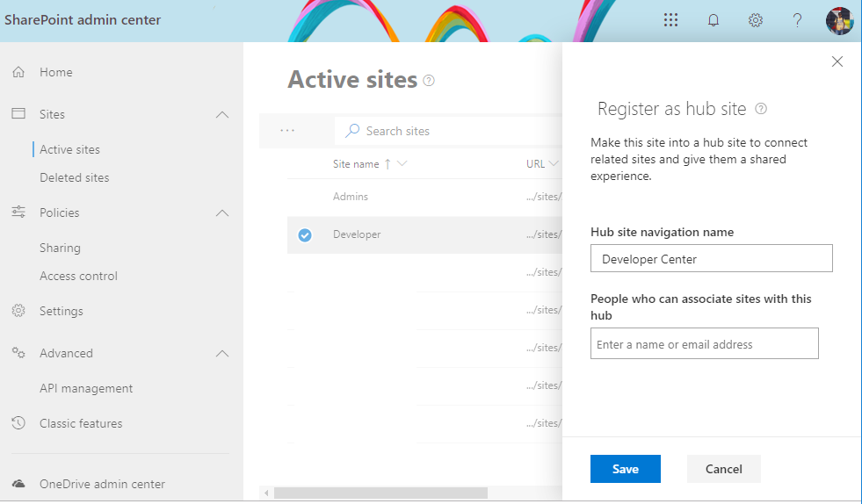Open the settings gear in header

(756, 20)
